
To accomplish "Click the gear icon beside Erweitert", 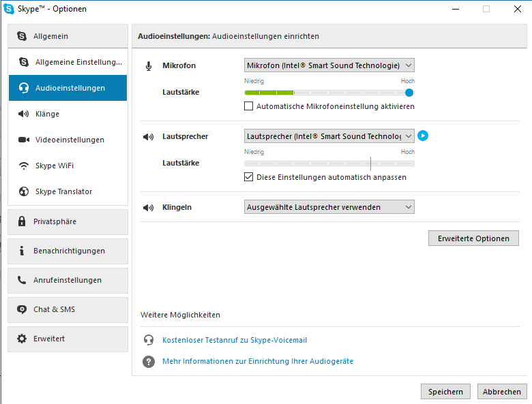I will [22, 339].
